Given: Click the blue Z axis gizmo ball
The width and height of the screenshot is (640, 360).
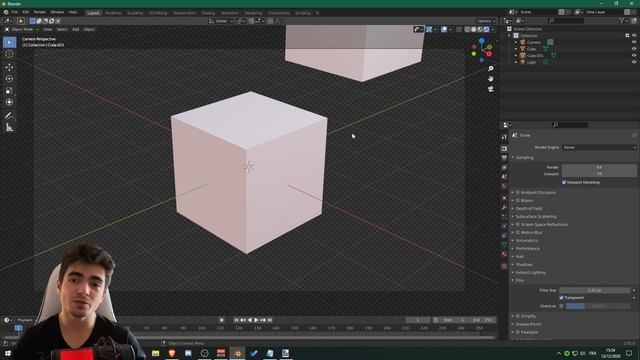Looking at the screenshot, I should pos(482,41).
